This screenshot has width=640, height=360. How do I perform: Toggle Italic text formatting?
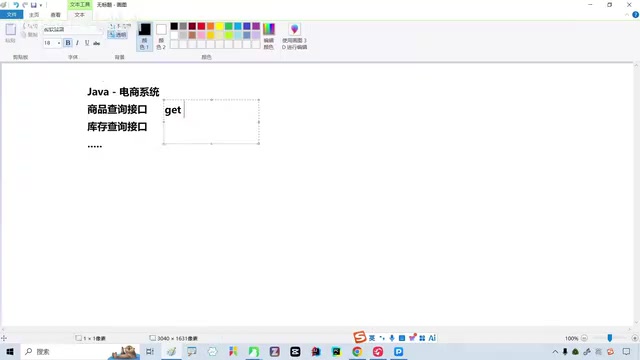click(77, 43)
